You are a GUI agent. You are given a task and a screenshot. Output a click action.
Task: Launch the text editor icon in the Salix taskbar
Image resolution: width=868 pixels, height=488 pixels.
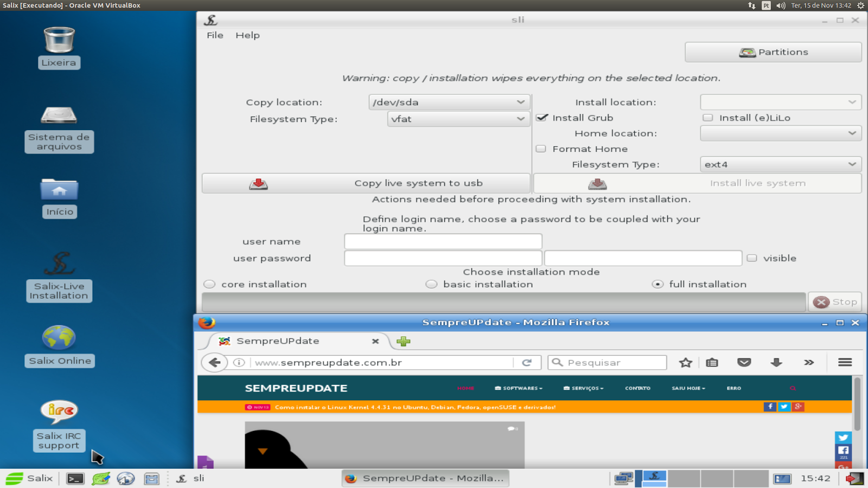[101, 478]
